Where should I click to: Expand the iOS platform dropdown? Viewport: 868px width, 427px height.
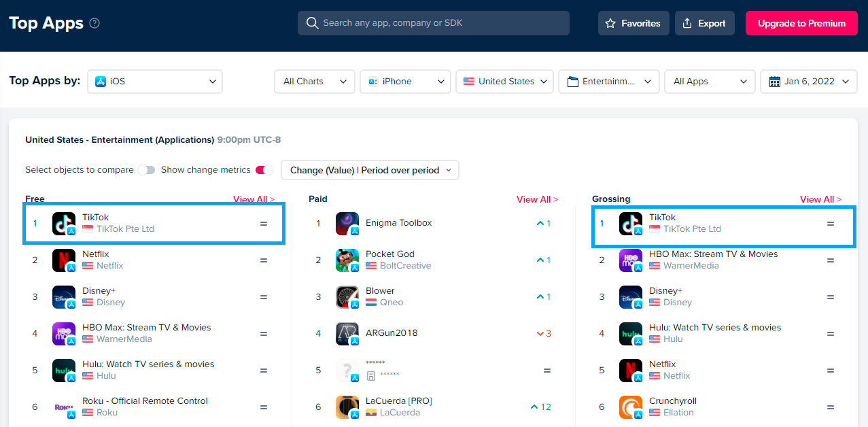click(x=155, y=82)
